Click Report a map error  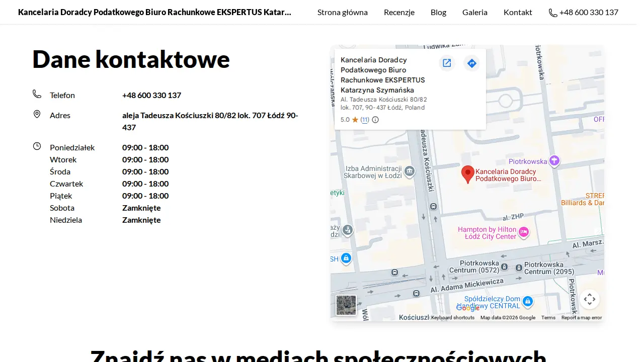click(x=582, y=318)
